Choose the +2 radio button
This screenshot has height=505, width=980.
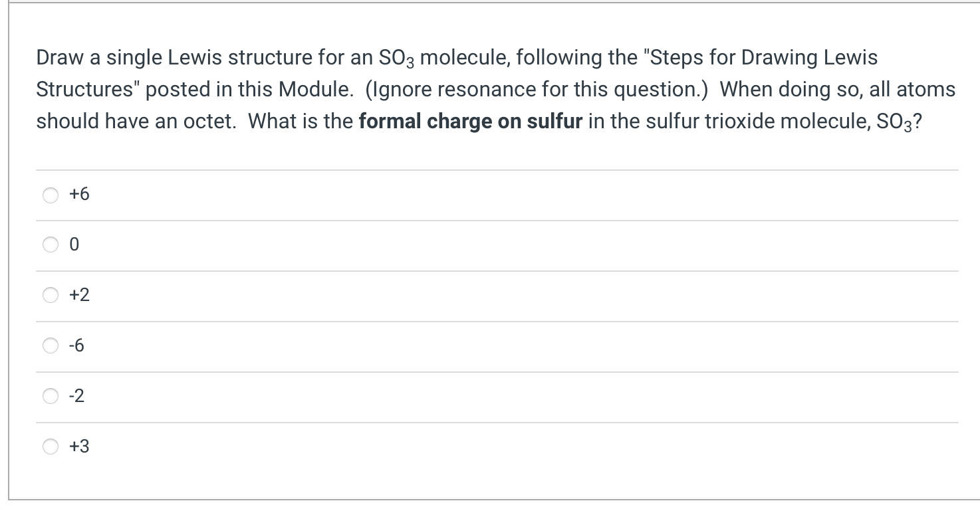click(x=51, y=296)
